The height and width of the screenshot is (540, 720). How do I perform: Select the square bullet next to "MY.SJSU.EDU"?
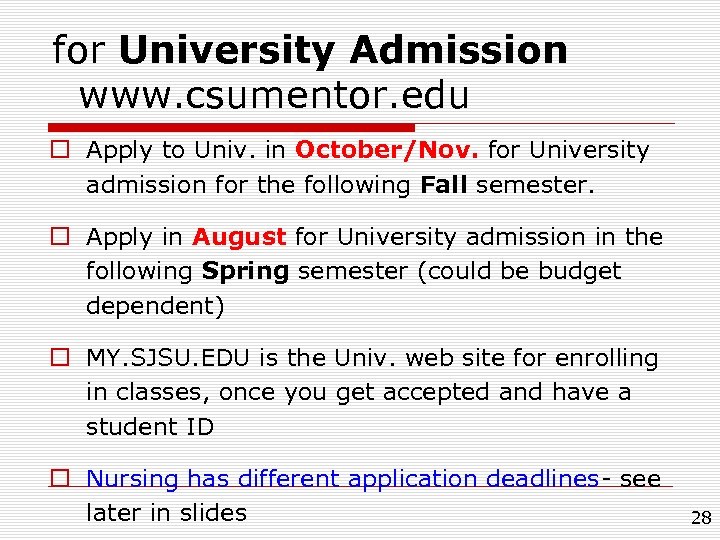point(65,358)
